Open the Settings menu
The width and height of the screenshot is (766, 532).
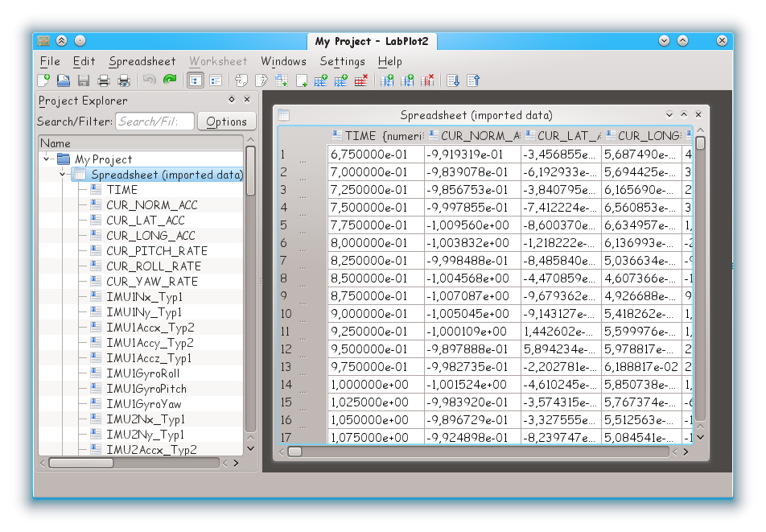[342, 61]
